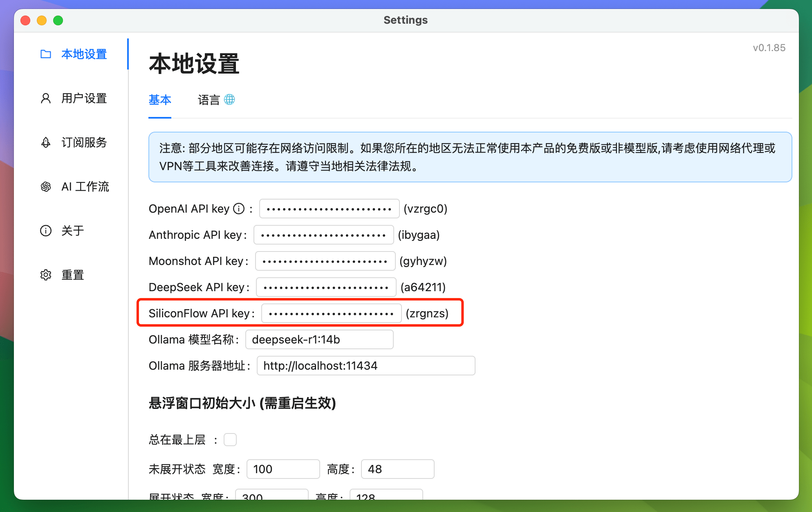Click the 重置 gear icon
The image size is (812, 512).
click(x=46, y=275)
